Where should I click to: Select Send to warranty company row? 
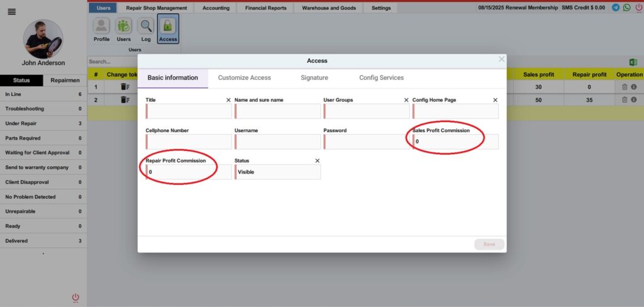[x=43, y=167]
